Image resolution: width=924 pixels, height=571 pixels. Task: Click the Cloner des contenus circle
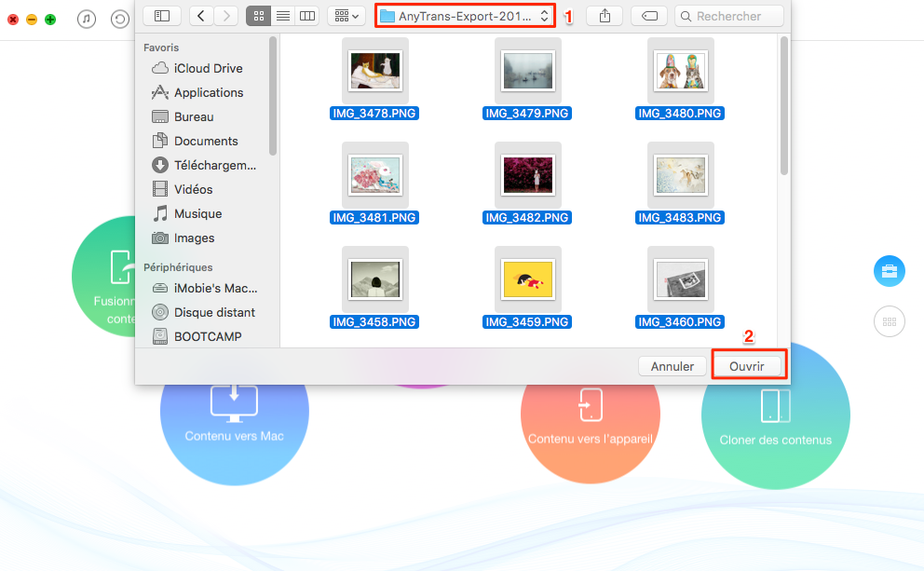(775, 416)
